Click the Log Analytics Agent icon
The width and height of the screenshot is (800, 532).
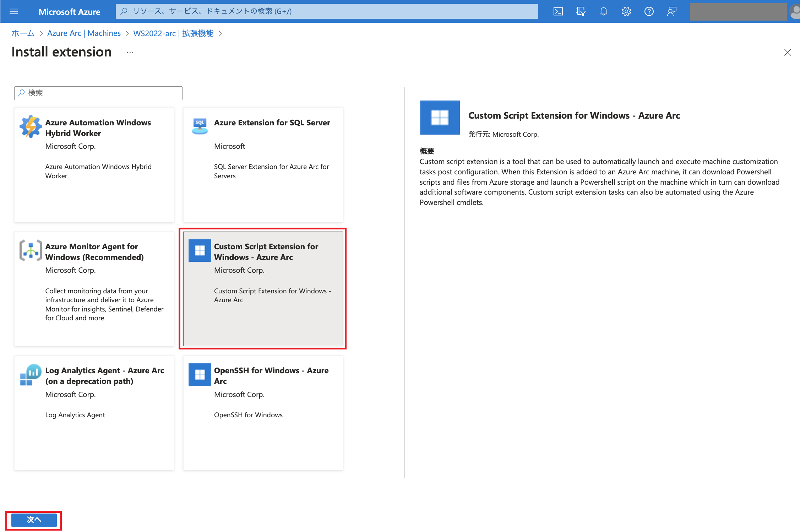coord(31,375)
